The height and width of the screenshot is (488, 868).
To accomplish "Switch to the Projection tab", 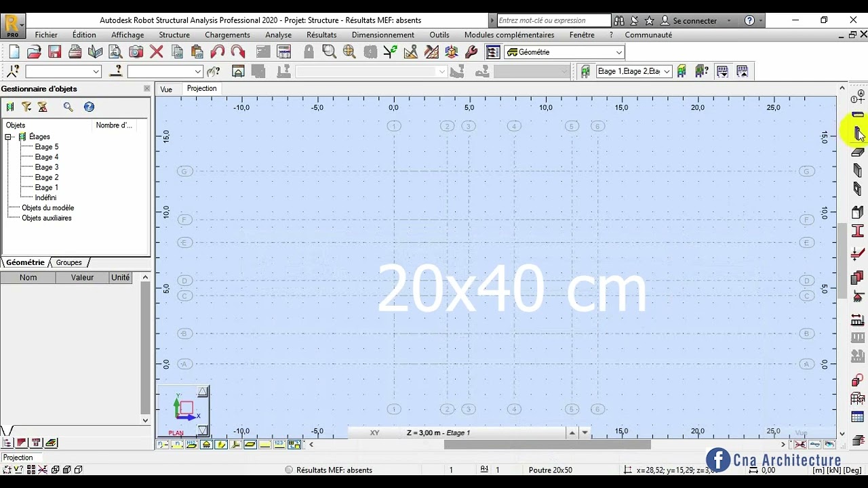I will point(201,89).
